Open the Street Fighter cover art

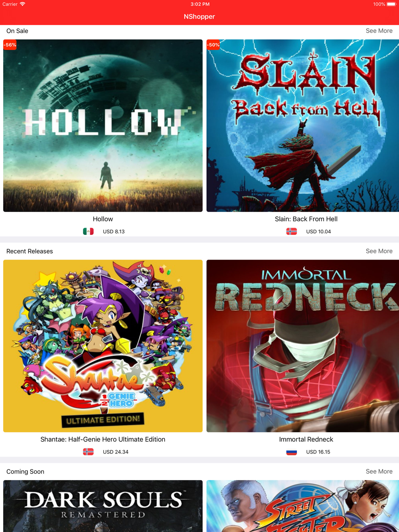(x=303, y=506)
